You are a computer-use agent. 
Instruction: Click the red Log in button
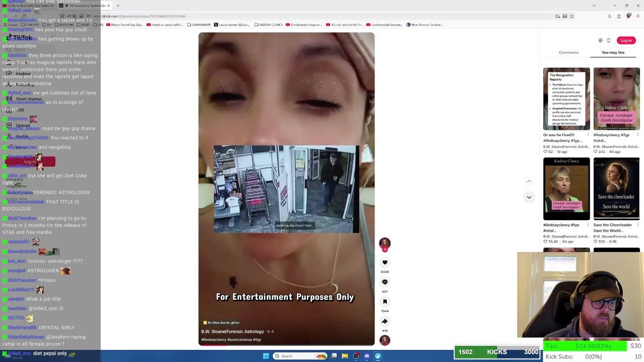coord(626,41)
